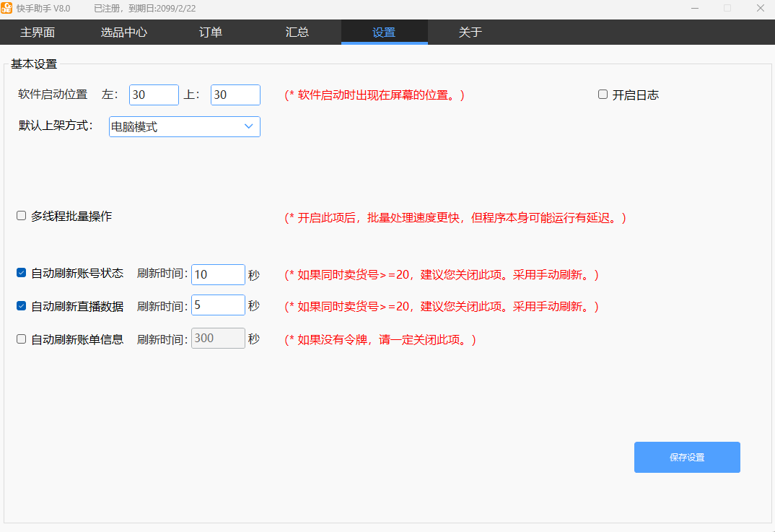
Task: Focus the live data refresh time field
Action: click(x=218, y=305)
